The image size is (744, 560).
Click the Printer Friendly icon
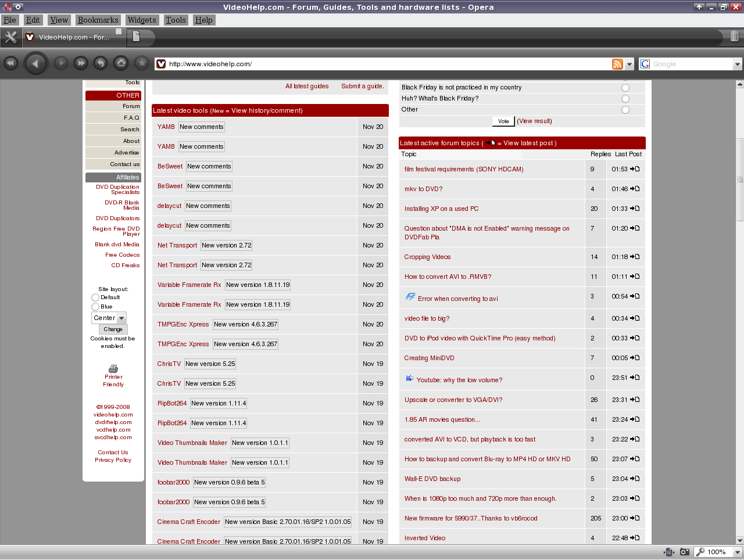tap(113, 369)
